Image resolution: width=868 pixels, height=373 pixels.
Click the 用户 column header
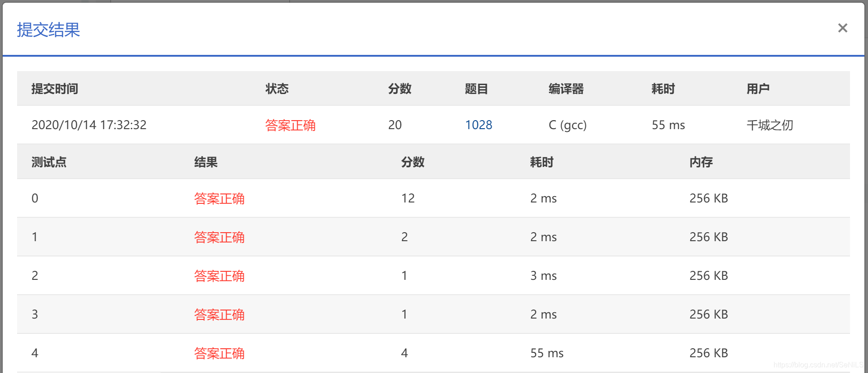pyautogui.click(x=758, y=89)
